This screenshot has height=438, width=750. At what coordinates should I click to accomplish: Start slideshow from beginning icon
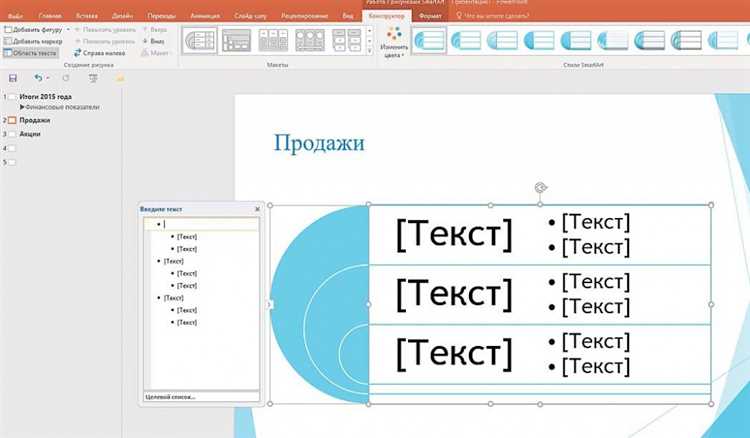click(x=93, y=78)
